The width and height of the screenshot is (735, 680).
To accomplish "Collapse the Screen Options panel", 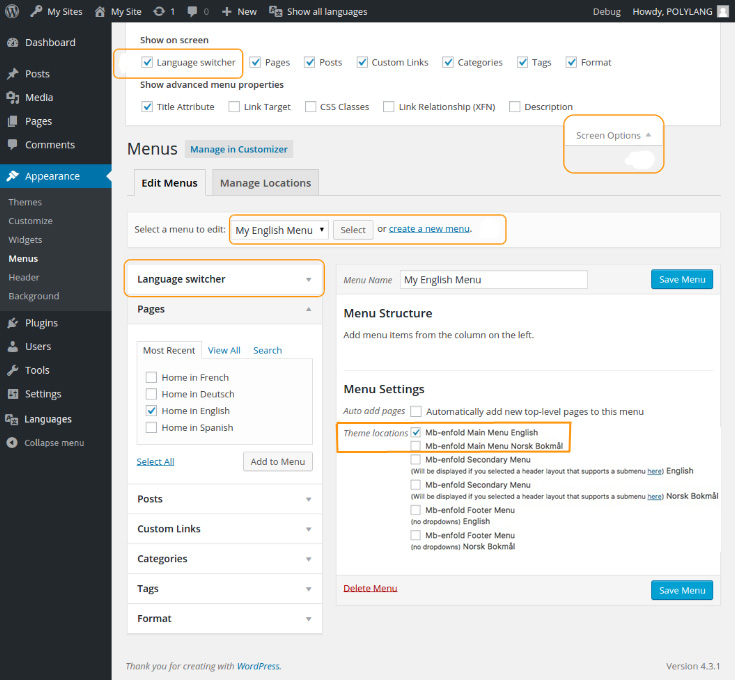I will click(x=613, y=135).
